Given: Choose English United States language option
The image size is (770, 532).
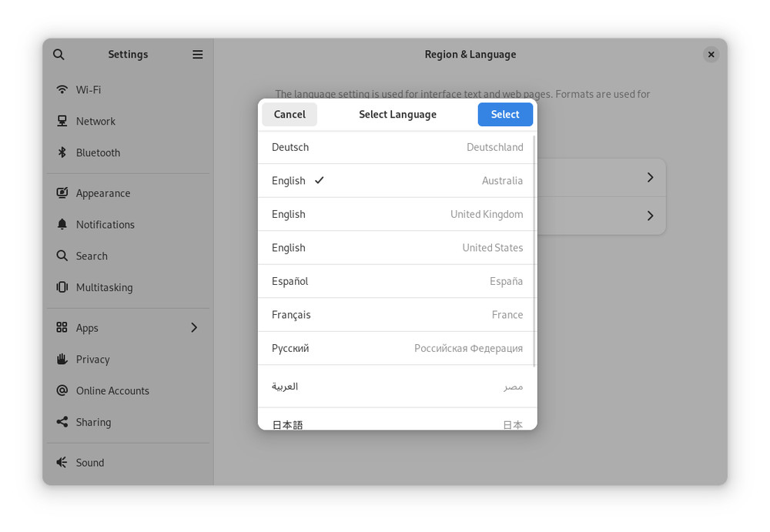Looking at the screenshot, I should click(x=397, y=248).
